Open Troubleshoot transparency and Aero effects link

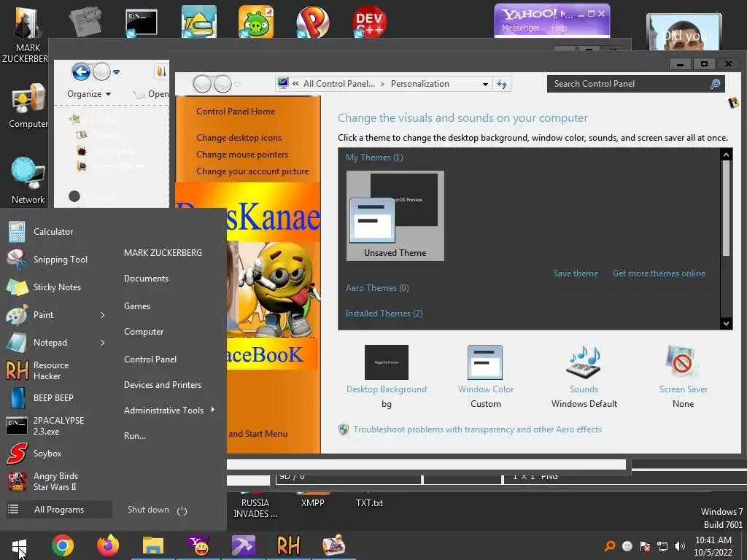pyautogui.click(x=477, y=429)
